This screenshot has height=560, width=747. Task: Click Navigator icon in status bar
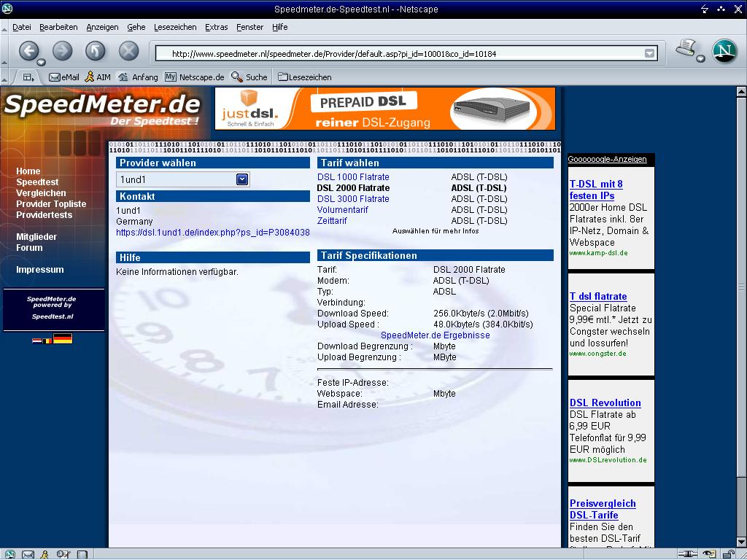[x=9, y=554]
